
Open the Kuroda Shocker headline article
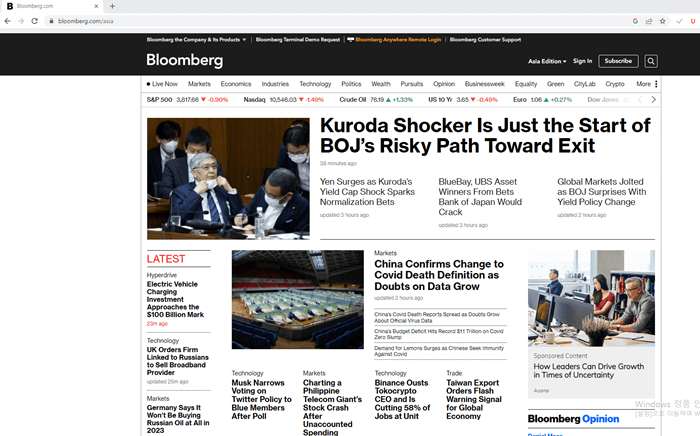485,135
